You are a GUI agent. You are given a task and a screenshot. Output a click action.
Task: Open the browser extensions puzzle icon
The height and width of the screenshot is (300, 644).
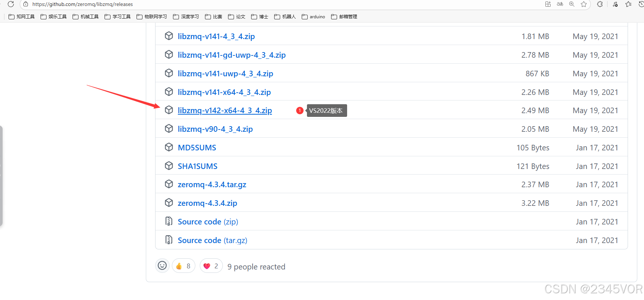click(600, 4)
